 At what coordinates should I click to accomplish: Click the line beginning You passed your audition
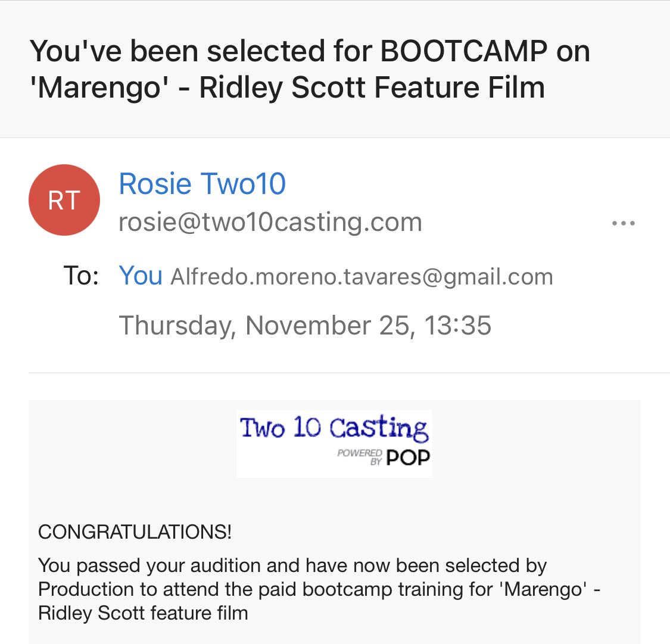point(292,565)
